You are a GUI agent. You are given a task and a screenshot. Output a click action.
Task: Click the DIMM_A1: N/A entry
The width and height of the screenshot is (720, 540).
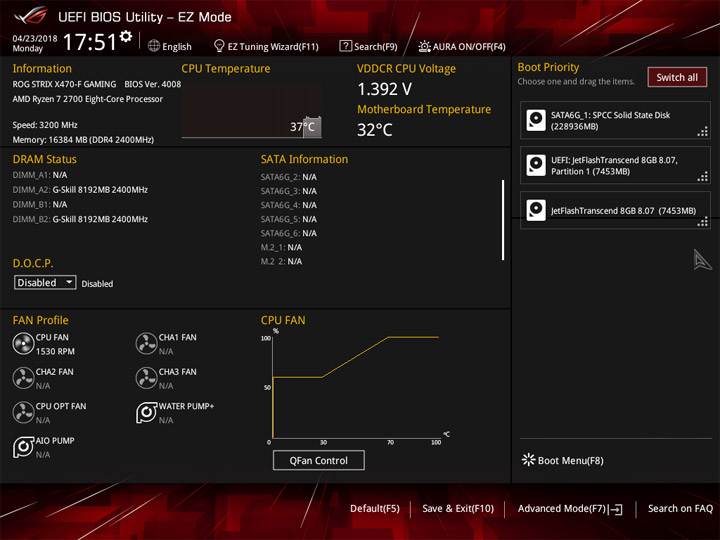pyautogui.click(x=40, y=175)
